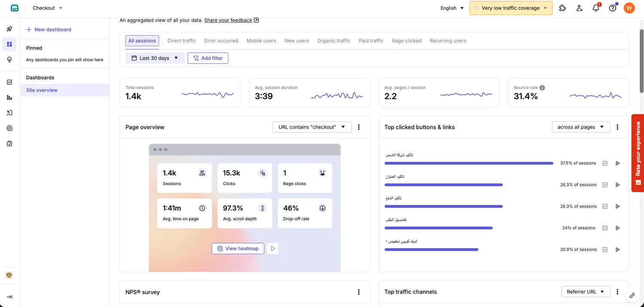Open the Share your feedback link
Image resolution: width=644 pixels, height=307 pixels.
pyautogui.click(x=231, y=20)
